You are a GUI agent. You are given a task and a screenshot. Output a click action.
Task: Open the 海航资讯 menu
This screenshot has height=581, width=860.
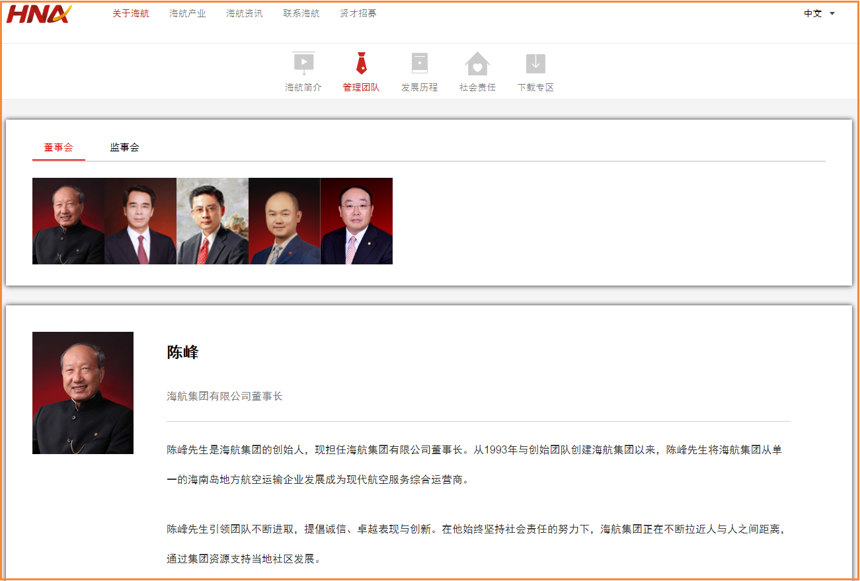click(x=245, y=13)
